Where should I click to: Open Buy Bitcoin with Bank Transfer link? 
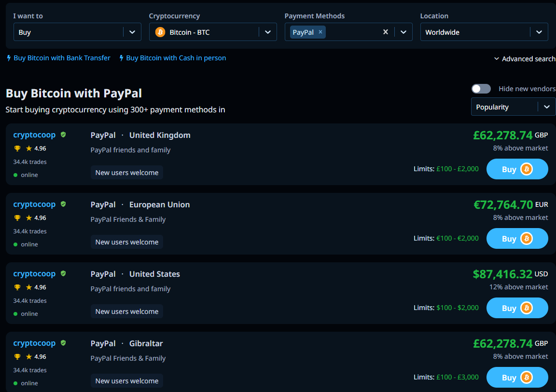(x=62, y=58)
